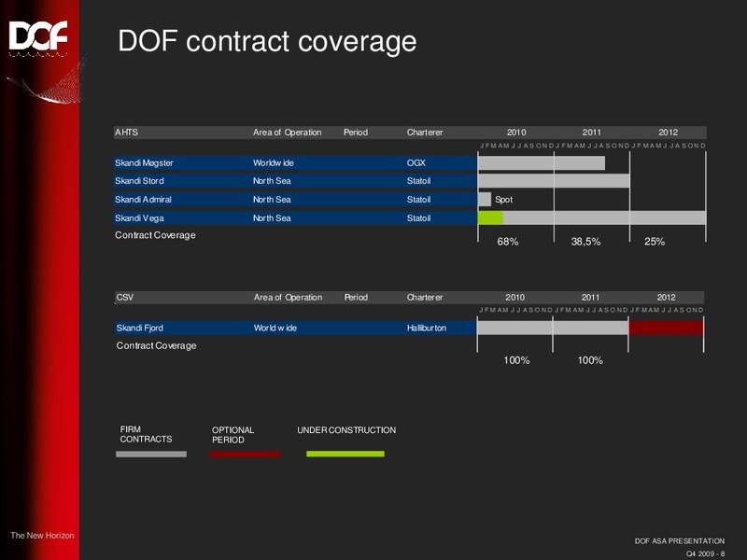Click the 2012 year header in AHTS table

click(x=668, y=133)
